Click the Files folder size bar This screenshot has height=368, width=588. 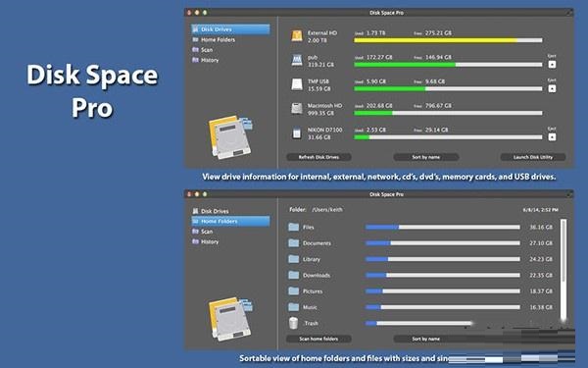point(443,227)
